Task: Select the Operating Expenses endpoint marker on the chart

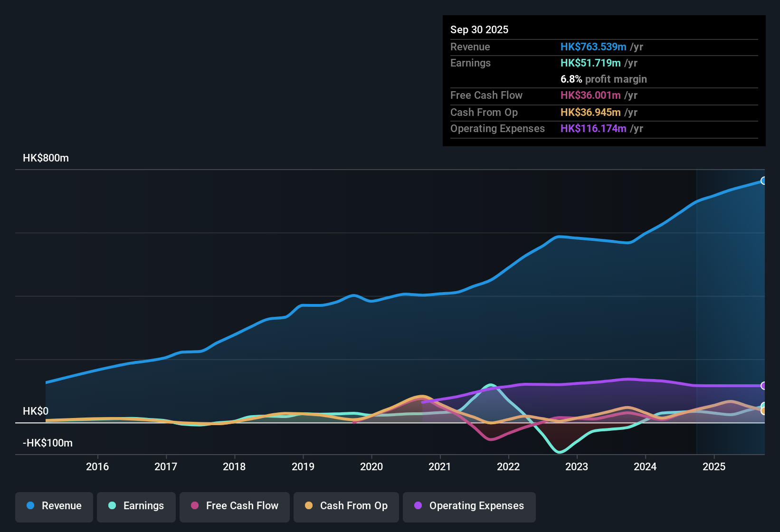Action: coord(764,386)
